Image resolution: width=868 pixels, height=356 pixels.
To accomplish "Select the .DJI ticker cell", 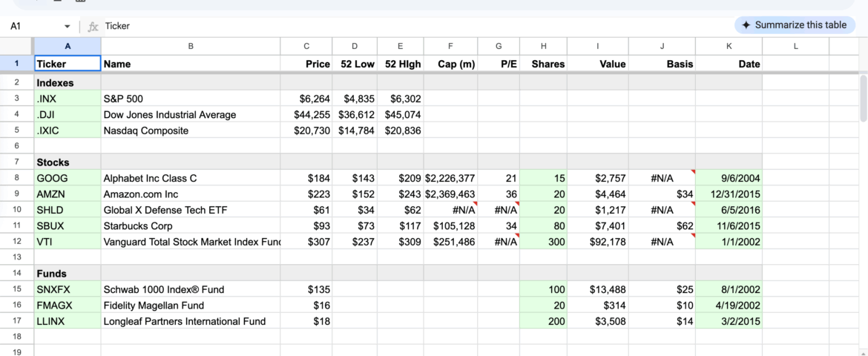I will [68, 115].
